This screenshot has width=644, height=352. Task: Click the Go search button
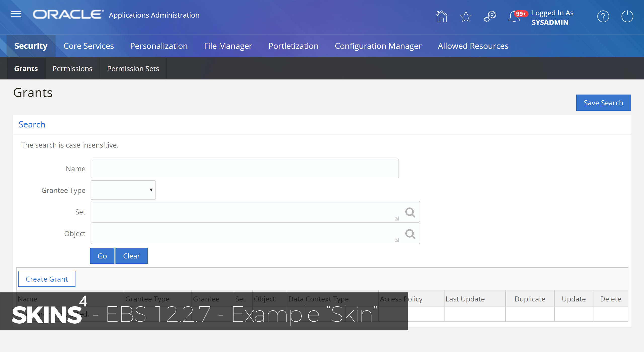102,256
